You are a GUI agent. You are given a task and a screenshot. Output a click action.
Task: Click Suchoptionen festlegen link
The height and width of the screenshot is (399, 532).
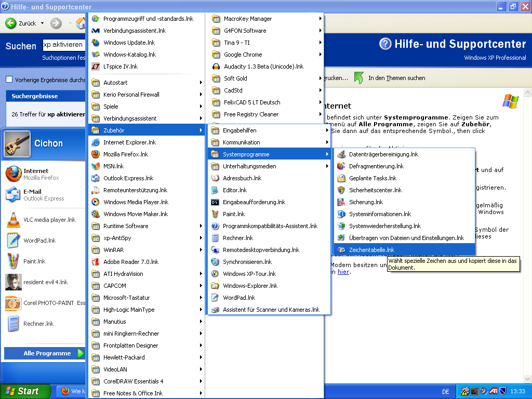(x=63, y=58)
